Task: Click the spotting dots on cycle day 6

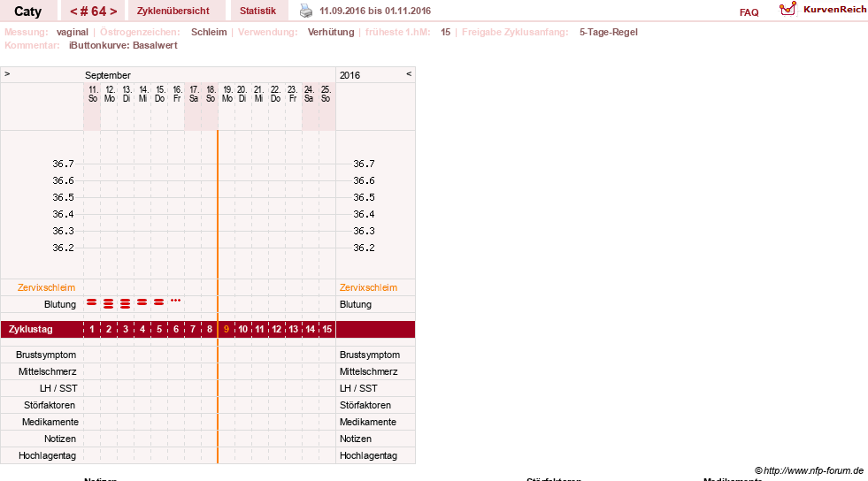Action: 175,301
